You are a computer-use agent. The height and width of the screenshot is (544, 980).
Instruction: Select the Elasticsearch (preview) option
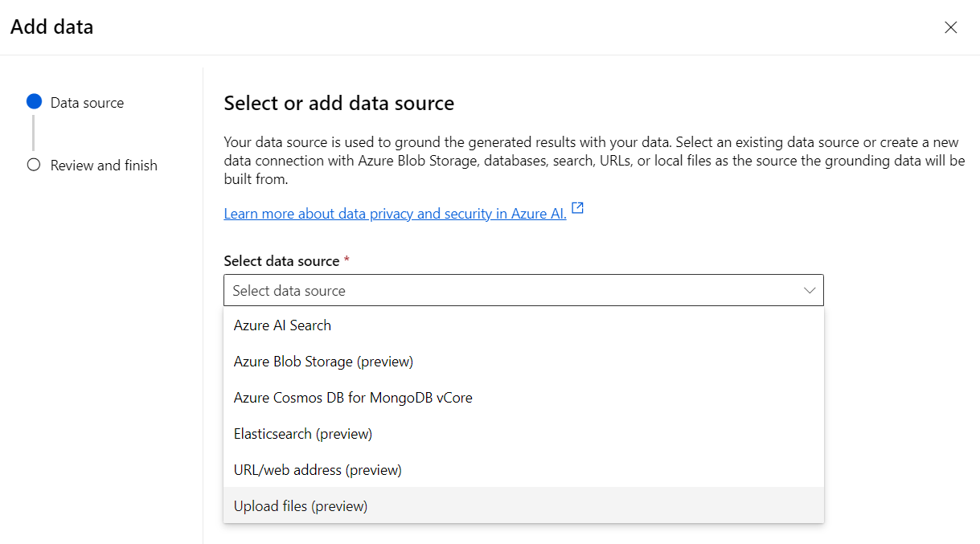[303, 434]
